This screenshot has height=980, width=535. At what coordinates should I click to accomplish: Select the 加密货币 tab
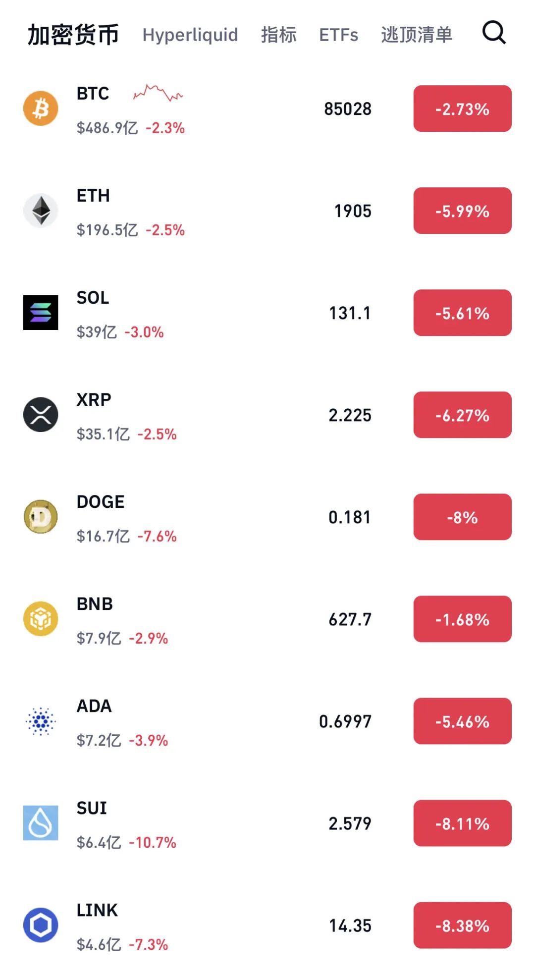(73, 35)
